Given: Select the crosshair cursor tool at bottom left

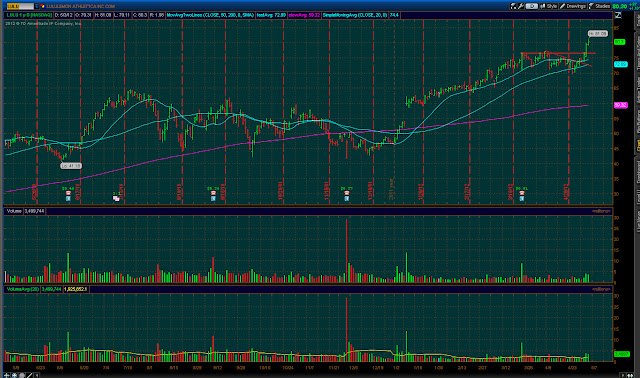Looking at the screenshot, I should coord(7,375).
